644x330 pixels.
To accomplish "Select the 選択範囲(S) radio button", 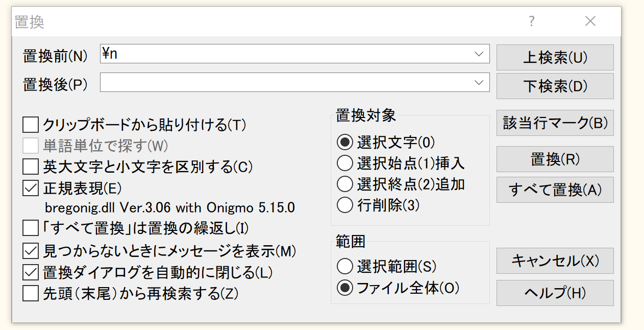I will tap(345, 266).
